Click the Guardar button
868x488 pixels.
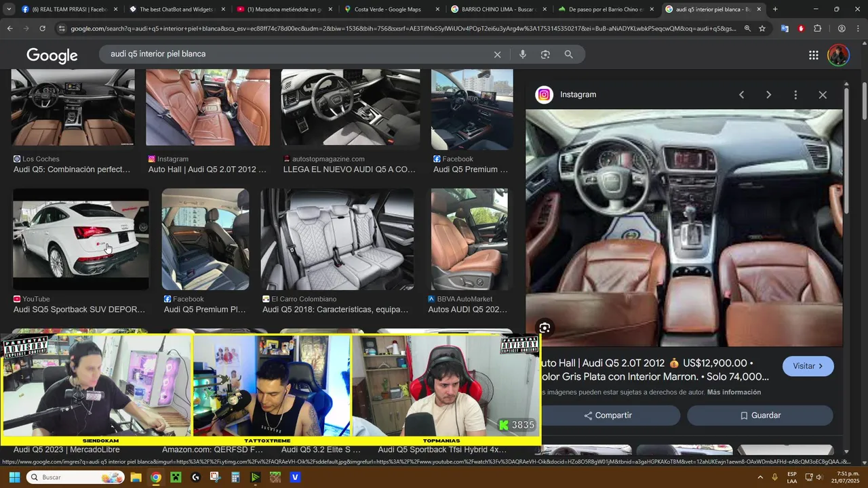pos(759,415)
